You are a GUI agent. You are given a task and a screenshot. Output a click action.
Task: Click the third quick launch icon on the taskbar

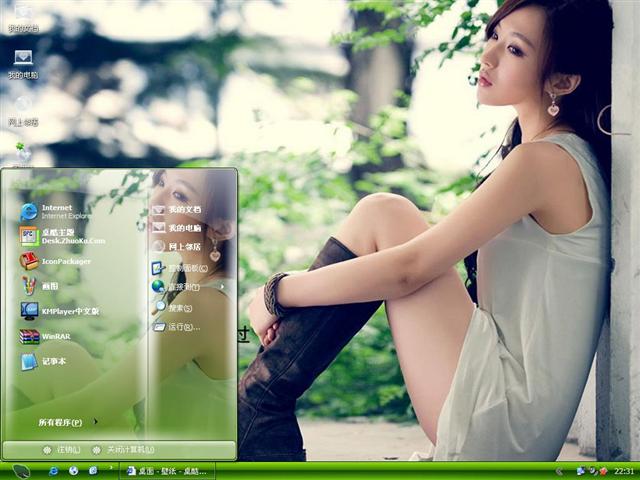[93, 471]
